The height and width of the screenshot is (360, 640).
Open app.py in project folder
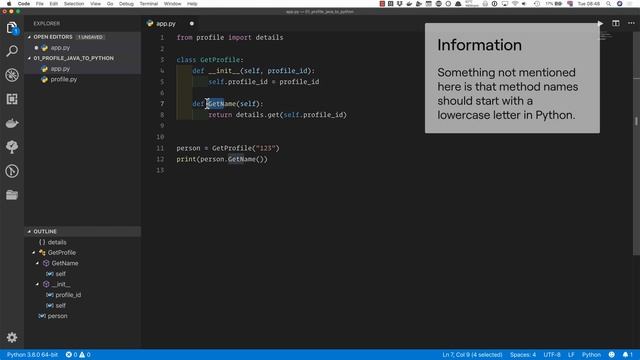pyautogui.click(x=83, y=69)
